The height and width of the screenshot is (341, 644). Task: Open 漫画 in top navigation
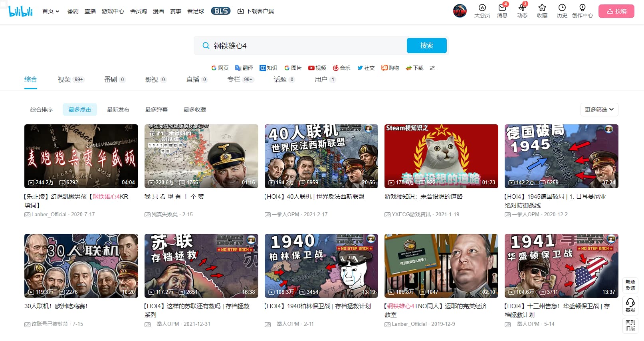(x=159, y=11)
